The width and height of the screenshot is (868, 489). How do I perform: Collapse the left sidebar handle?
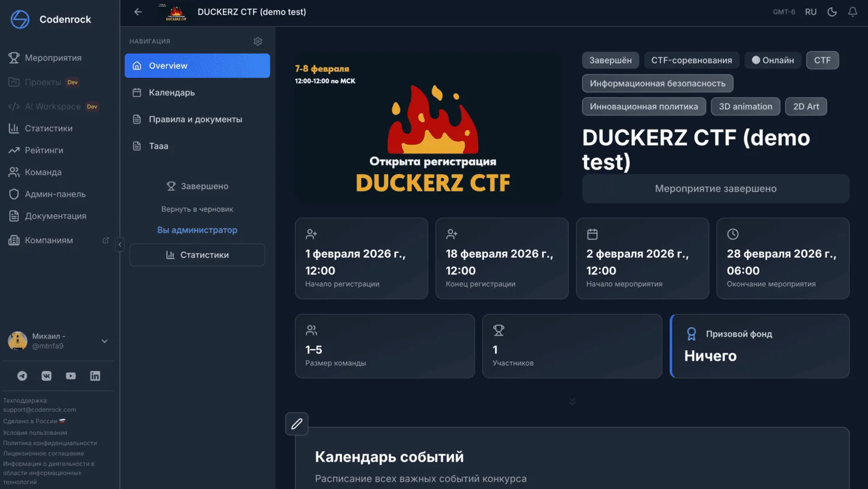pos(120,244)
